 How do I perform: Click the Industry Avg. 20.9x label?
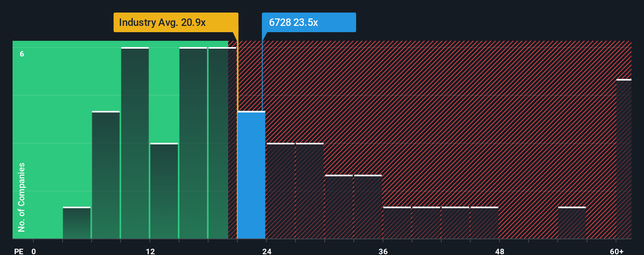pyautogui.click(x=176, y=22)
